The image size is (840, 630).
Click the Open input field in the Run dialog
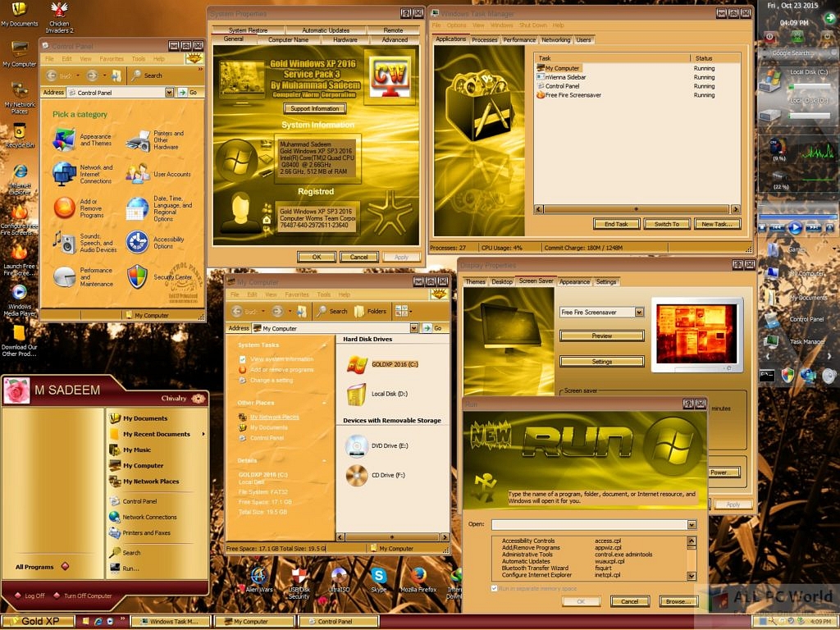589,524
